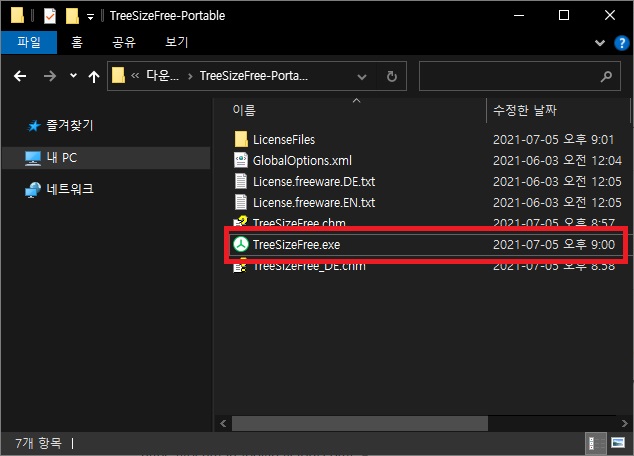
Task: Click the License.freeware.DE.txt document icon
Action: click(241, 181)
